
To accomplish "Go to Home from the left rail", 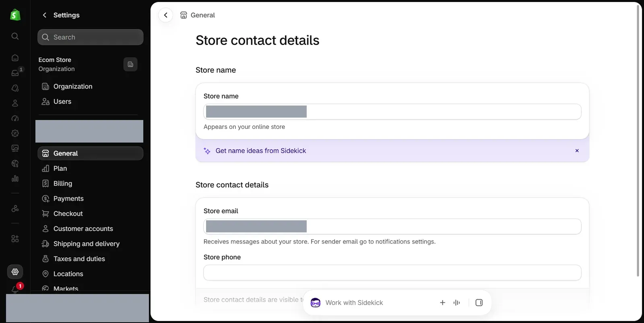I will pyautogui.click(x=15, y=58).
